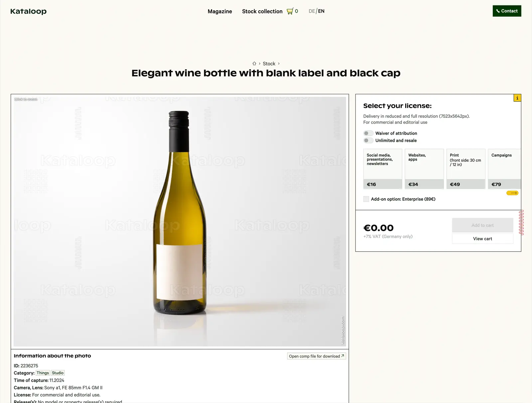Image resolution: width=532 pixels, height=403 pixels.
Task: Open the Magazine menu item
Action: click(x=220, y=11)
